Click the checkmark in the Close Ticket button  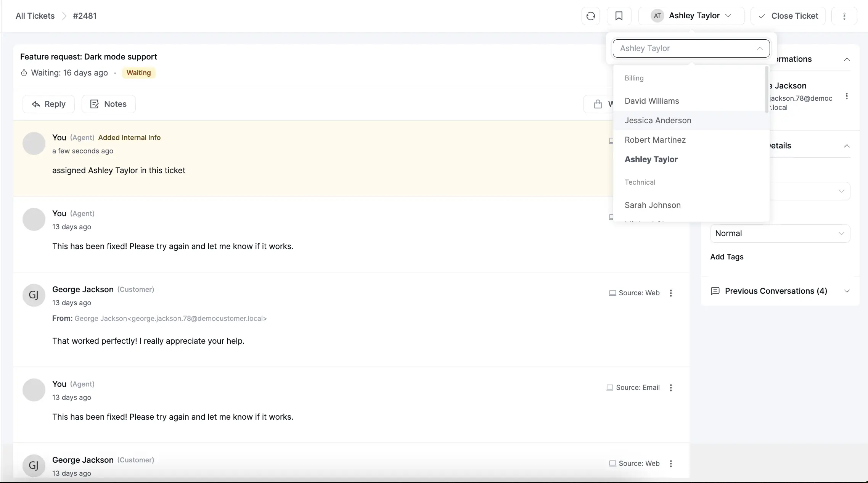tap(762, 16)
